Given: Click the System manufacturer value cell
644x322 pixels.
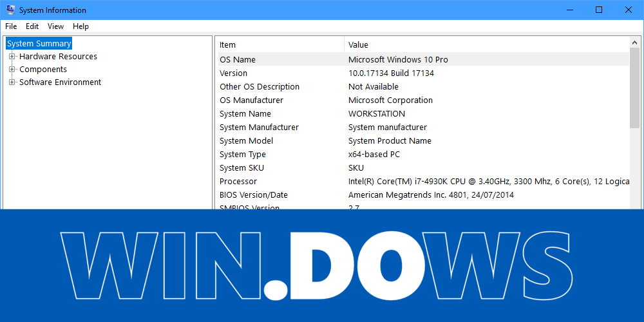Looking at the screenshot, I should coord(387,128).
